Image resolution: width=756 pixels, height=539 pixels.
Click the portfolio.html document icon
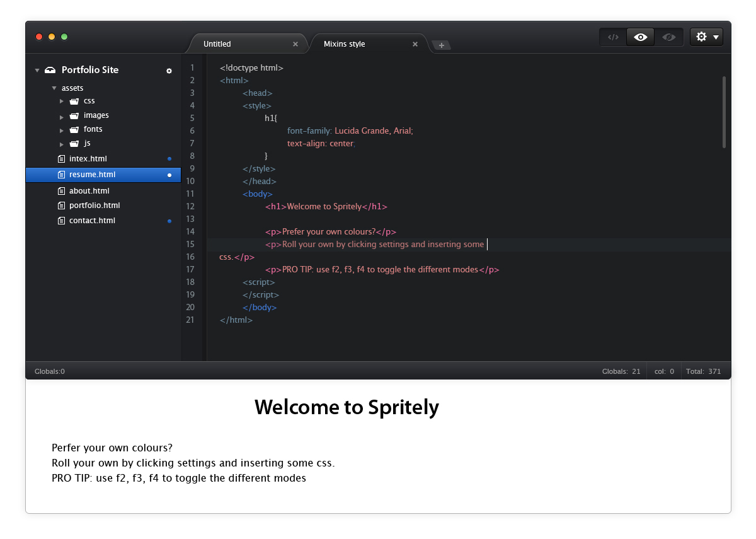61,206
